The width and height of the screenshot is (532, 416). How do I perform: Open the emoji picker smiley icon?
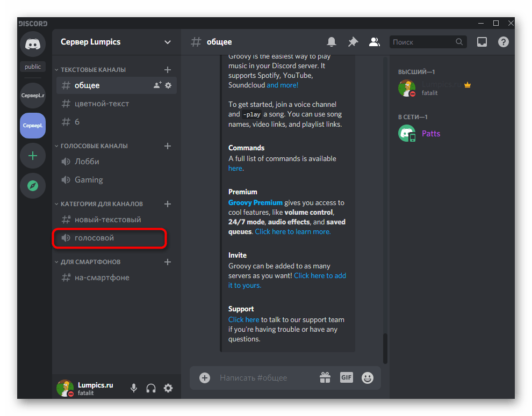point(368,377)
